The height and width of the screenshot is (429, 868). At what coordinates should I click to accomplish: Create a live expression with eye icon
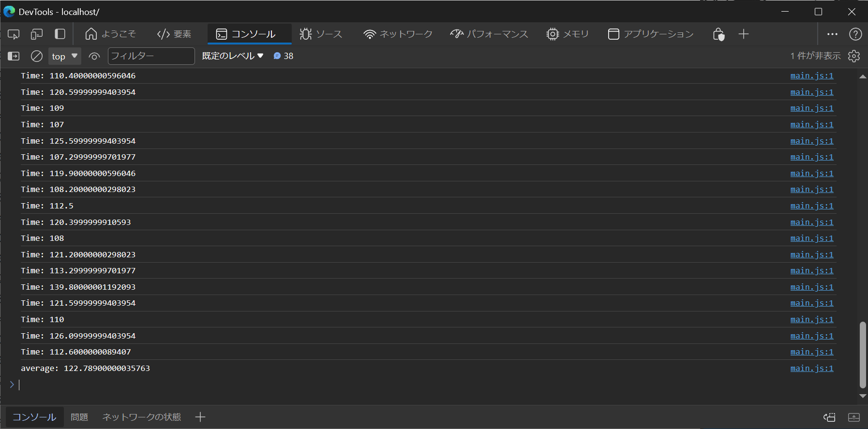[x=94, y=56]
